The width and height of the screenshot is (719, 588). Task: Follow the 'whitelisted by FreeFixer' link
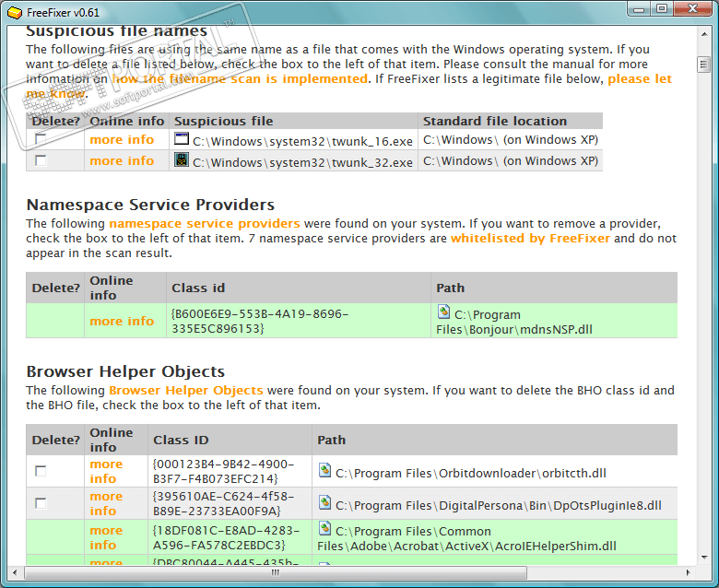(531, 239)
